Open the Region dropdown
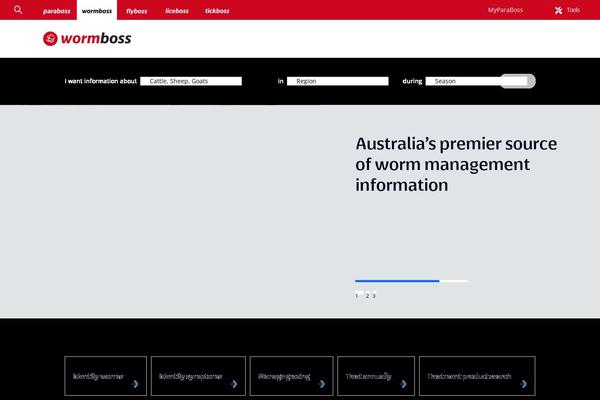 (338, 81)
